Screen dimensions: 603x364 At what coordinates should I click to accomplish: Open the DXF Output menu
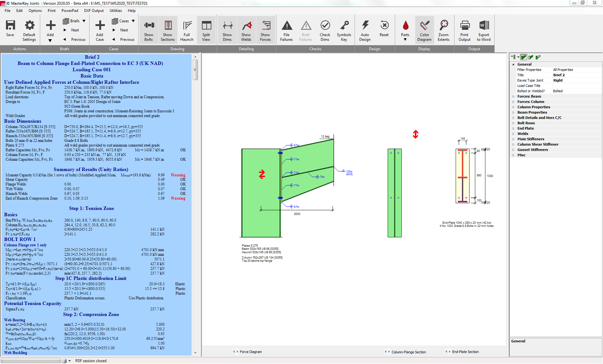tap(94, 10)
